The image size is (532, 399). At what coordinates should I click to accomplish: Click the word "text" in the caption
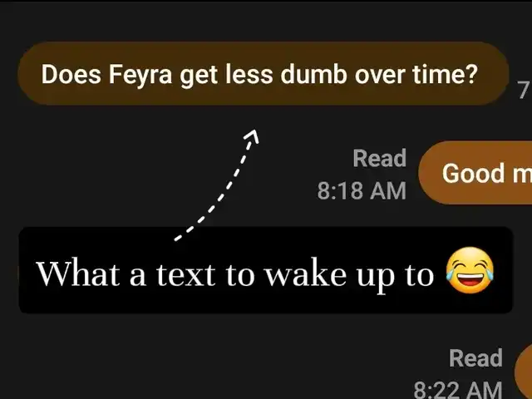[186, 275]
